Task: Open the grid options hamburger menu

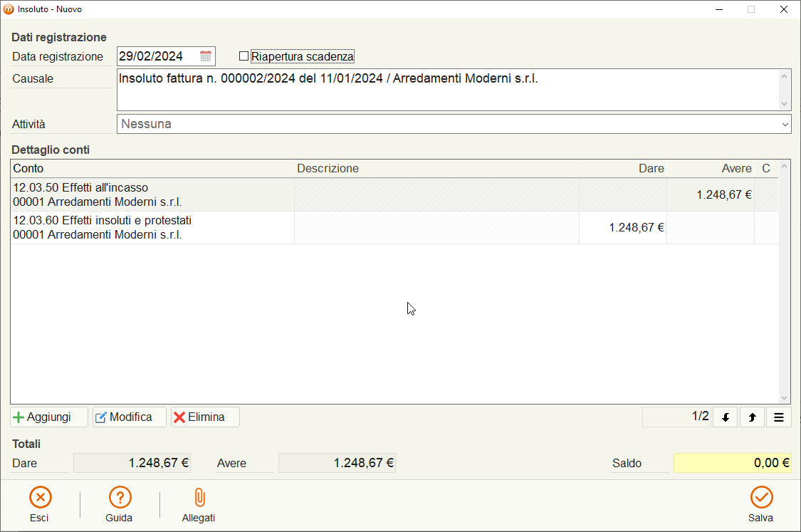Action: click(778, 417)
